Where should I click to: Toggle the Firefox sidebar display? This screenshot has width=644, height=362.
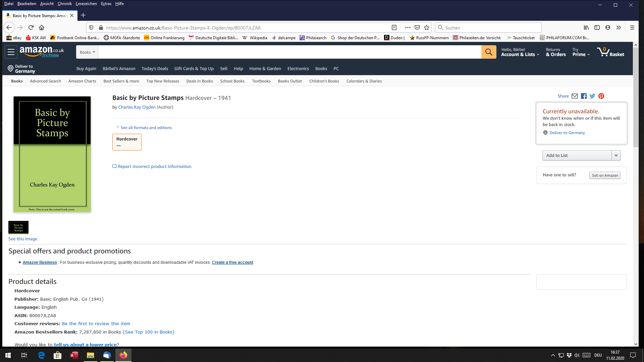[x=597, y=27]
